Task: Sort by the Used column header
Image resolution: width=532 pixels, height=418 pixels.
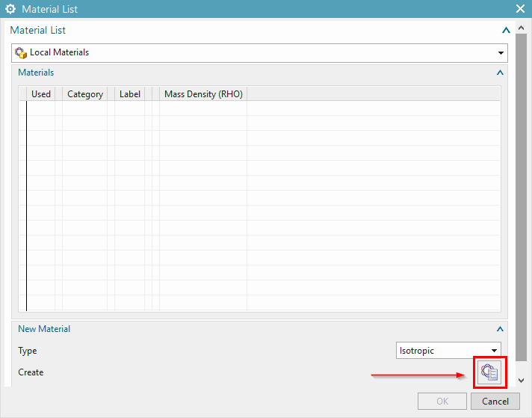Action: click(x=41, y=94)
